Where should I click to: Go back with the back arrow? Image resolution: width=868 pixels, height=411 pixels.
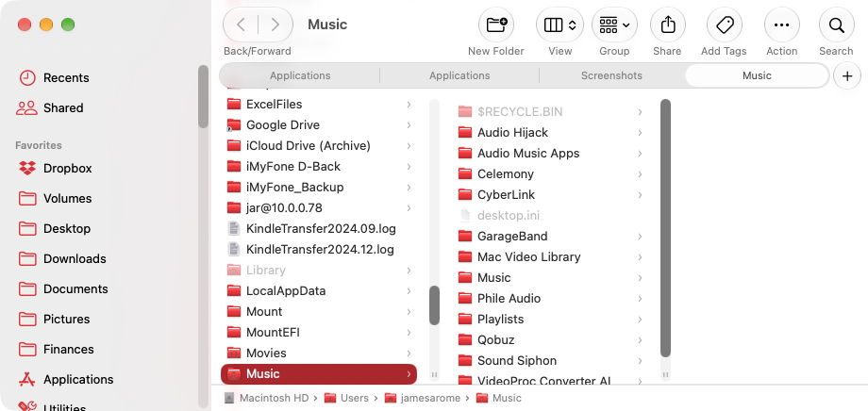click(241, 25)
